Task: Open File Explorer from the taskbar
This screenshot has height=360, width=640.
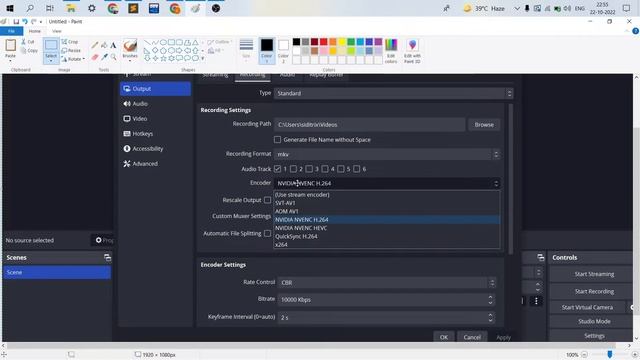Action: click(x=71, y=8)
